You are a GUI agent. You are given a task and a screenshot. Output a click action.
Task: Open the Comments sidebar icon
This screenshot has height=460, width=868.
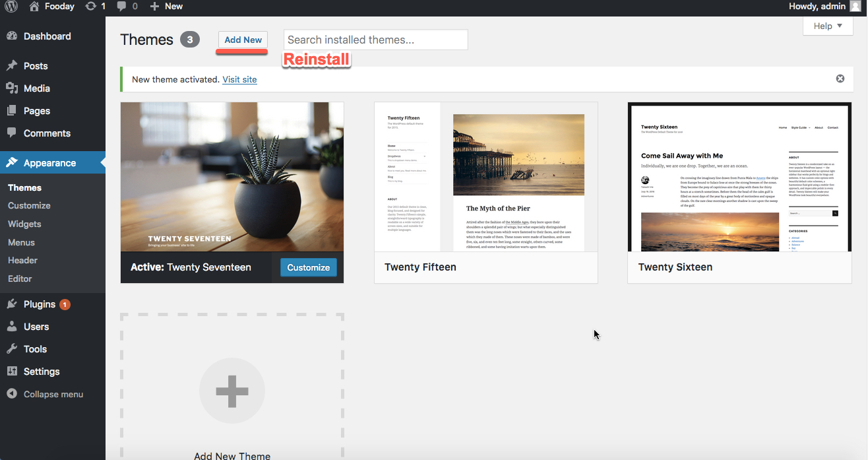(x=12, y=133)
